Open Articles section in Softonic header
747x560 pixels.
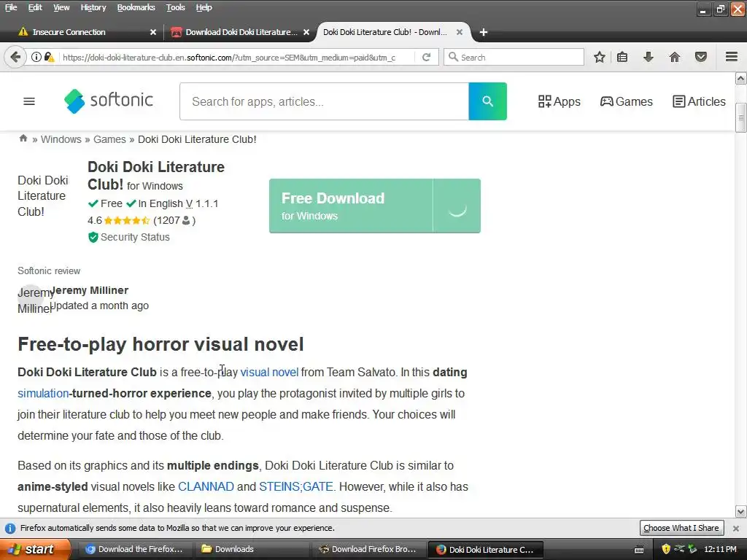click(x=699, y=101)
